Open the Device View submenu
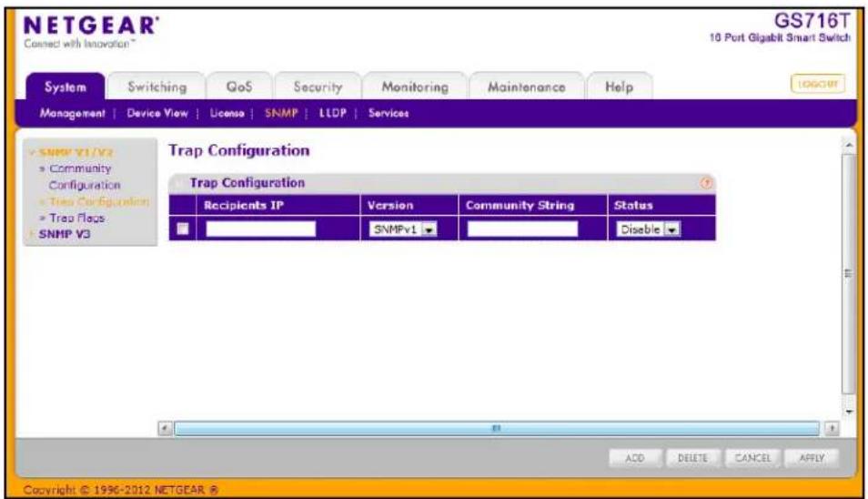The height and width of the screenshot is (499, 868). [157, 113]
